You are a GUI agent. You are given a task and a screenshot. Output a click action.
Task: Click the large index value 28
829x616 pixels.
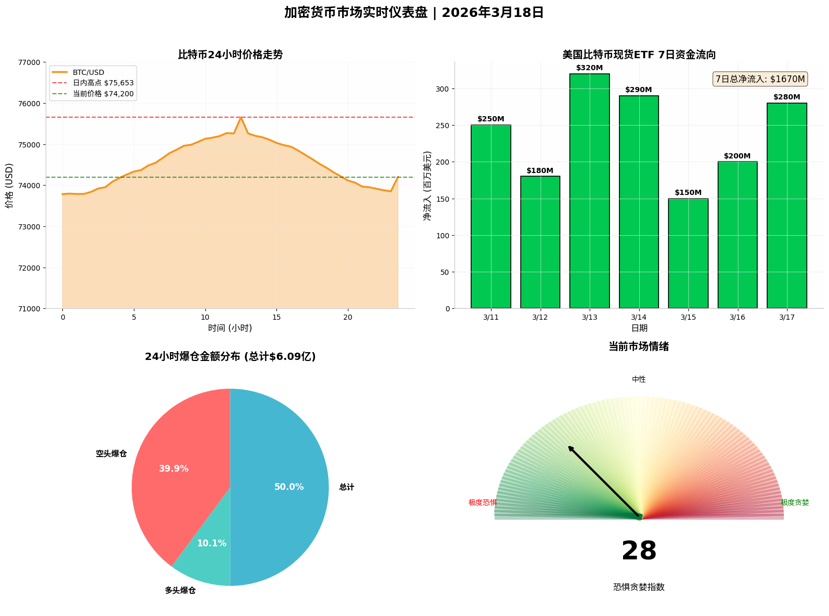click(639, 551)
